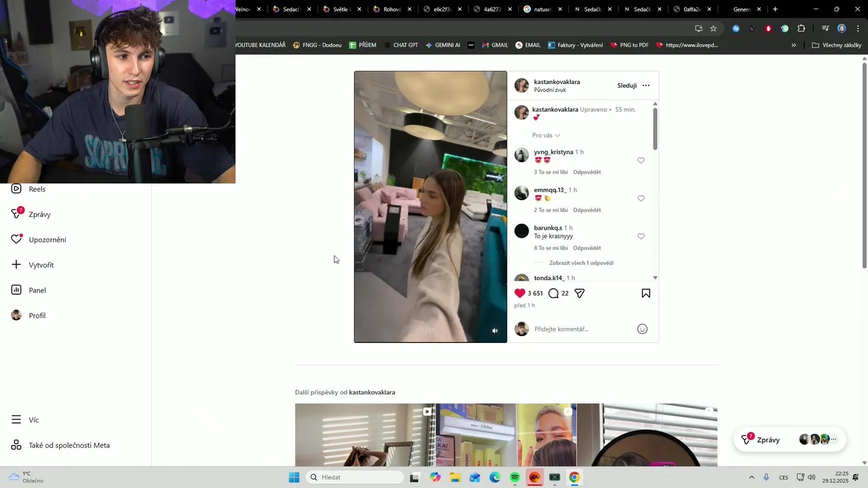The image size is (868, 488).
Task: Open the three-dot post options menu
Action: pyautogui.click(x=646, y=85)
